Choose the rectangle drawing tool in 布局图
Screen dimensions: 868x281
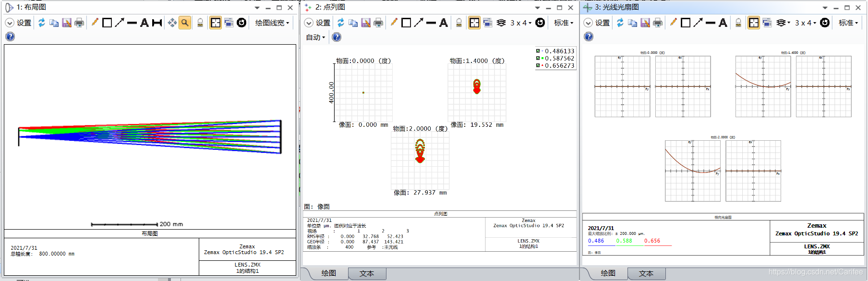(x=107, y=23)
